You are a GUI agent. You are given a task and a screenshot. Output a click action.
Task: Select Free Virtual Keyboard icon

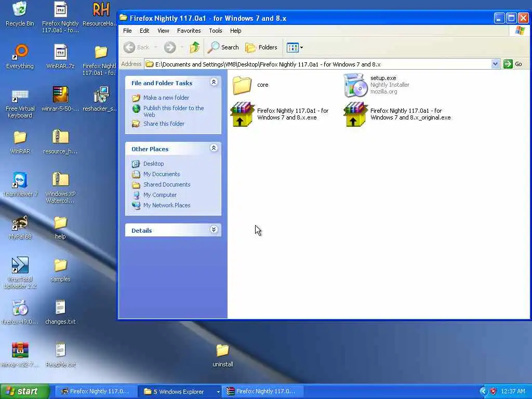pyautogui.click(x=20, y=103)
